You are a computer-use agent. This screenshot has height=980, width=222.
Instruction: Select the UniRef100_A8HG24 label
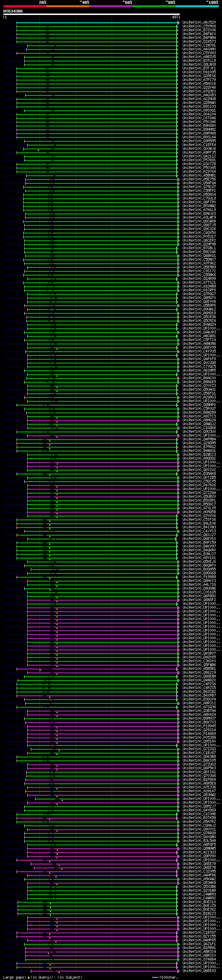point(199,420)
